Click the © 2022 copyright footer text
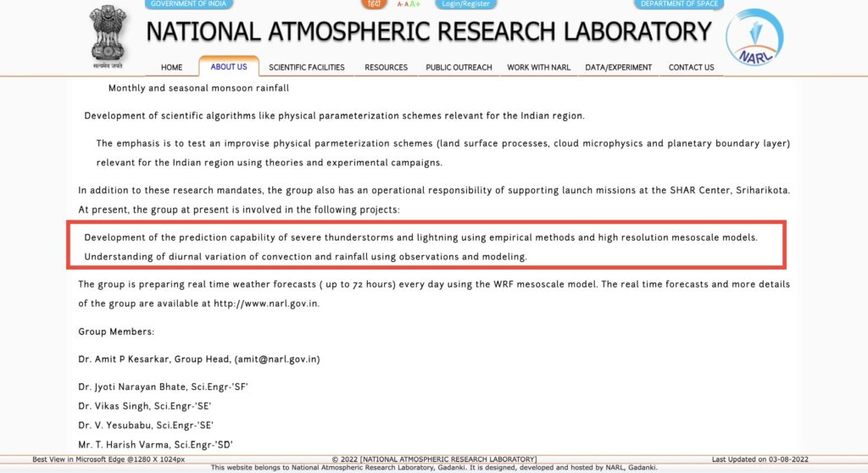868x473 pixels. click(x=434, y=459)
